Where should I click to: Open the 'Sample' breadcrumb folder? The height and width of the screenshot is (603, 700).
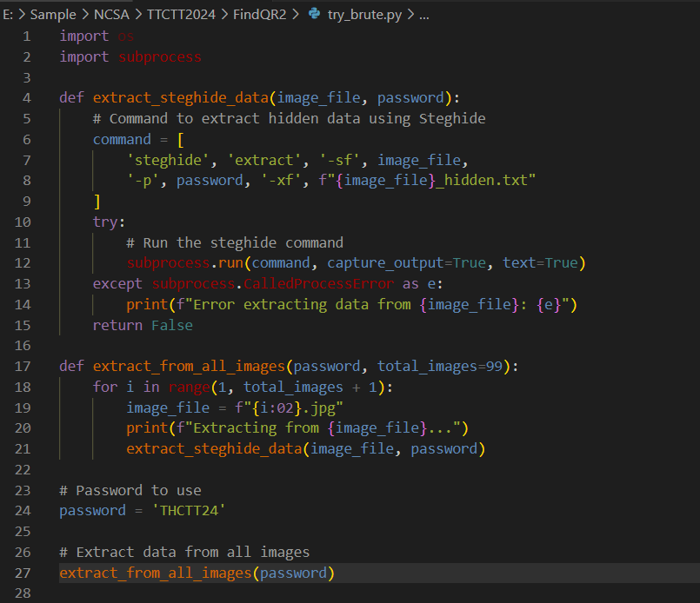pyautogui.click(x=53, y=15)
